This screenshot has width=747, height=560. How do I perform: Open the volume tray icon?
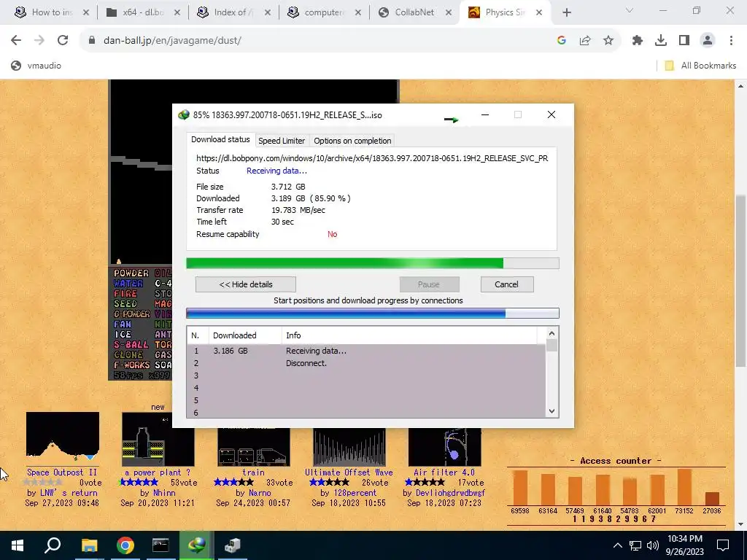[653, 545]
